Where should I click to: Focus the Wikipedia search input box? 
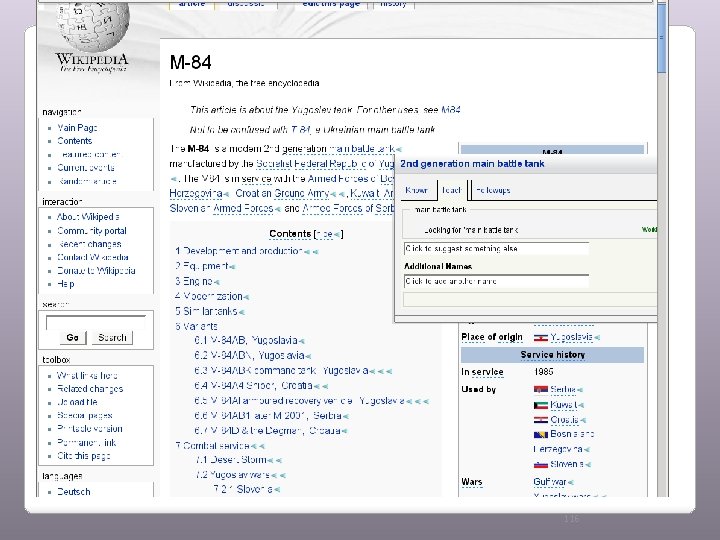[96, 322]
